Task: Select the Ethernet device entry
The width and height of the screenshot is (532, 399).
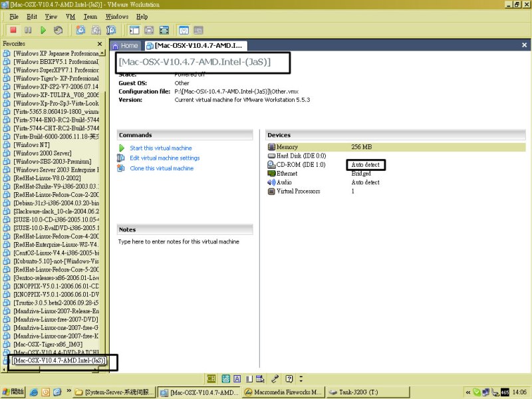Action: (283, 174)
